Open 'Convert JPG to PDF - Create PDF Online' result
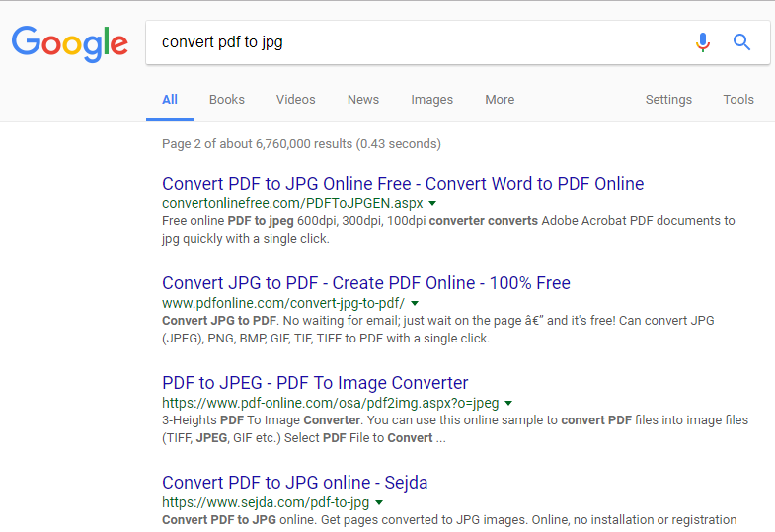Screen dimensions: 775x532 pyautogui.click(x=366, y=283)
